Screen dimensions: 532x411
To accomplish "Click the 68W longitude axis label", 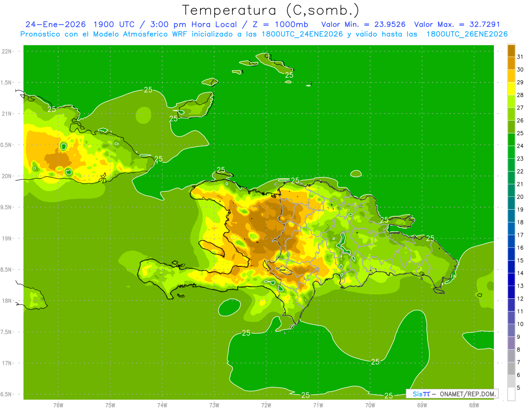I will [474, 405].
